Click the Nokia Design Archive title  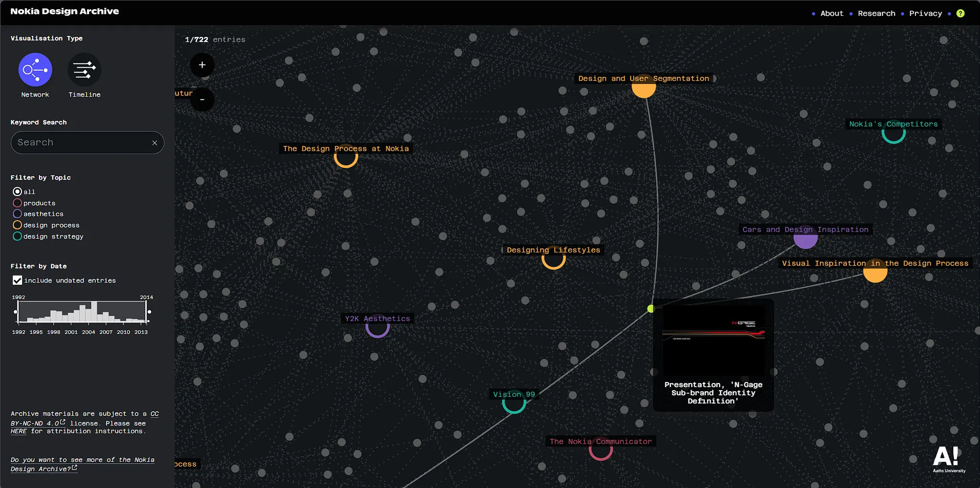point(65,11)
